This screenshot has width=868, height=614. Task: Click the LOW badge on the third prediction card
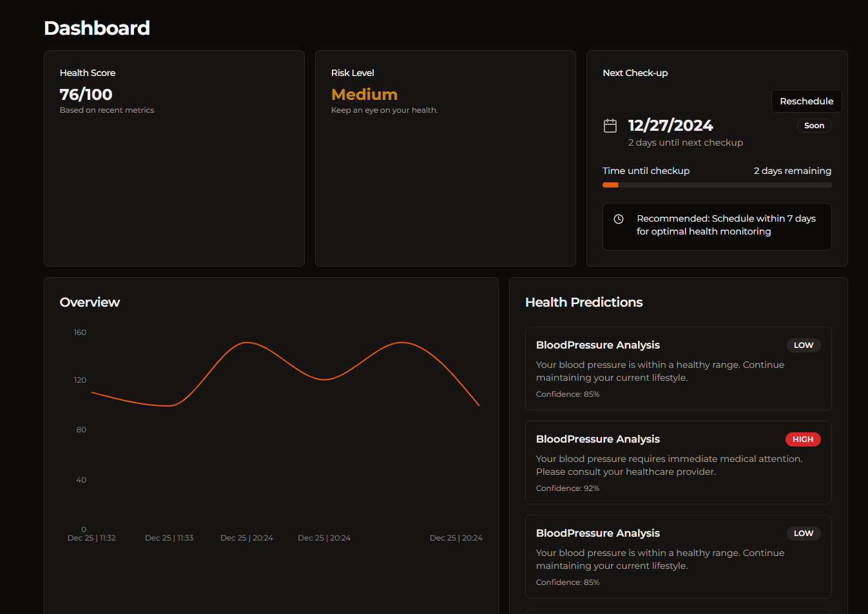click(x=803, y=533)
